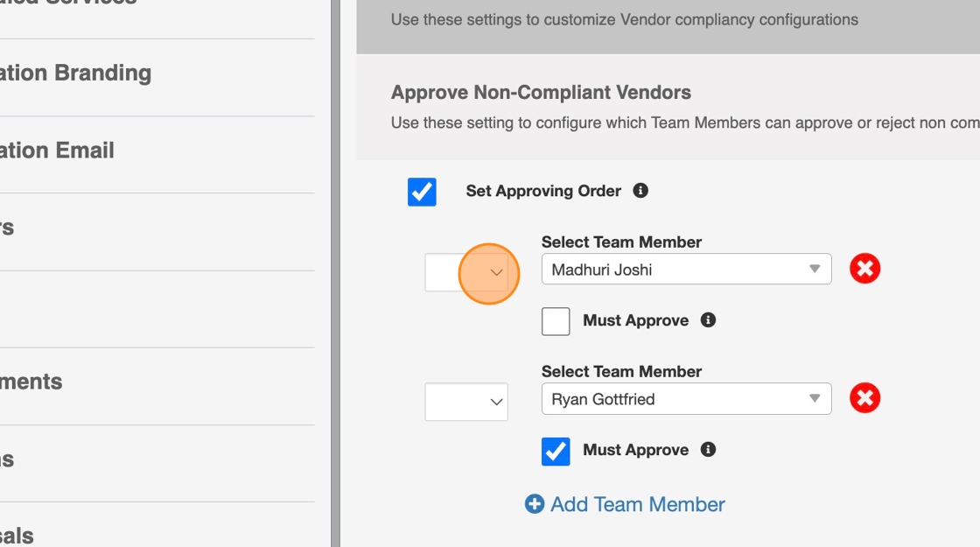This screenshot has width=980, height=547.
Task: Select the sidebar item ending in "sals"
Action: pos(17,535)
